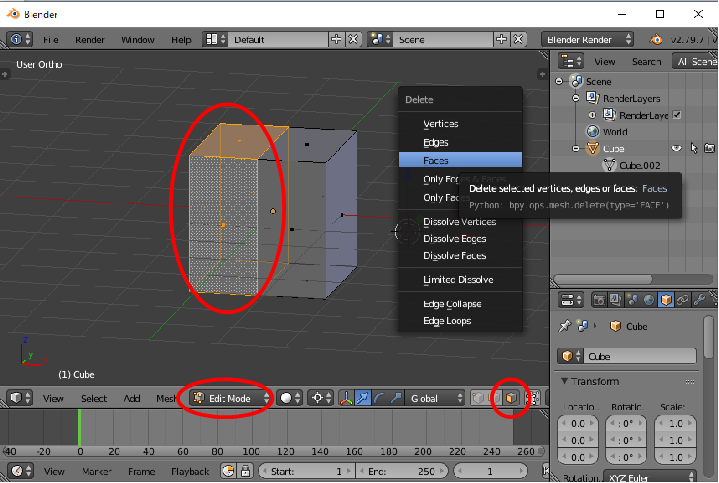Open the XYZ Euler rotation mode dropdown
Image resolution: width=719 pixels, height=483 pixels.
[650, 477]
